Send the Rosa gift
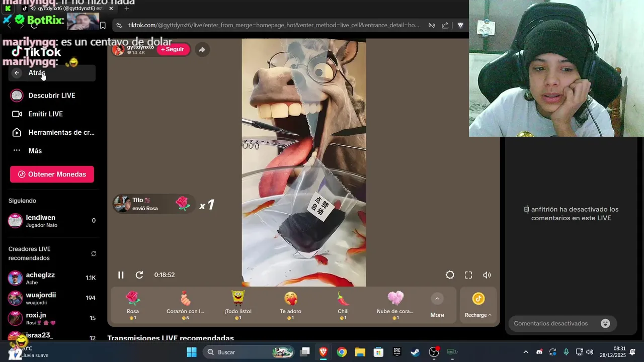The height and width of the screenshot is (362, 644). (133, 305)
